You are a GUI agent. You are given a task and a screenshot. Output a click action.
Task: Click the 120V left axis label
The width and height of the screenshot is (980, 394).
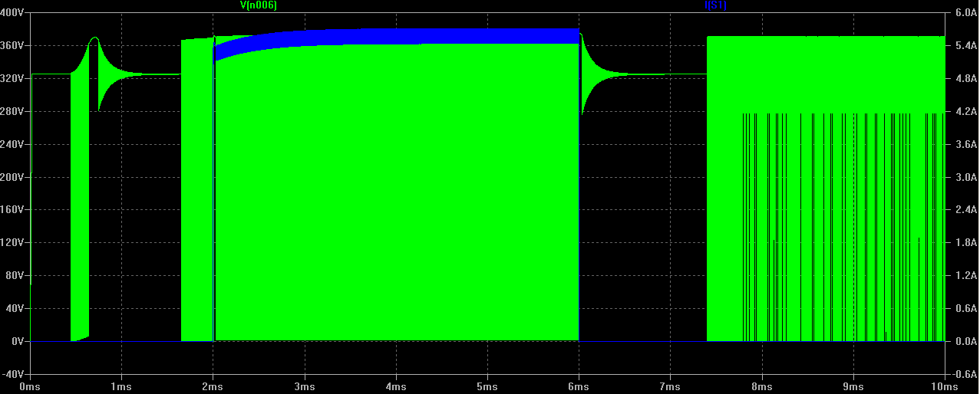[13, 242]
